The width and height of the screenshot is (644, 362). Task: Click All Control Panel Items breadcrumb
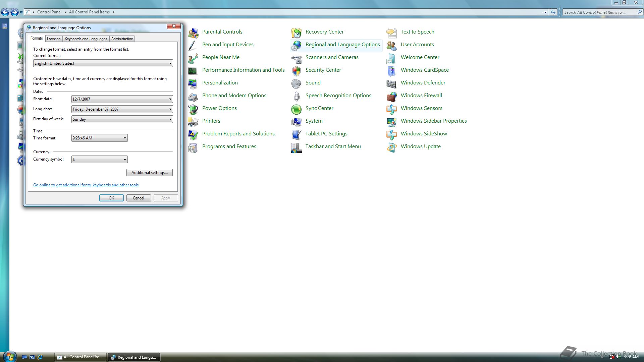(x=89, y=12)
